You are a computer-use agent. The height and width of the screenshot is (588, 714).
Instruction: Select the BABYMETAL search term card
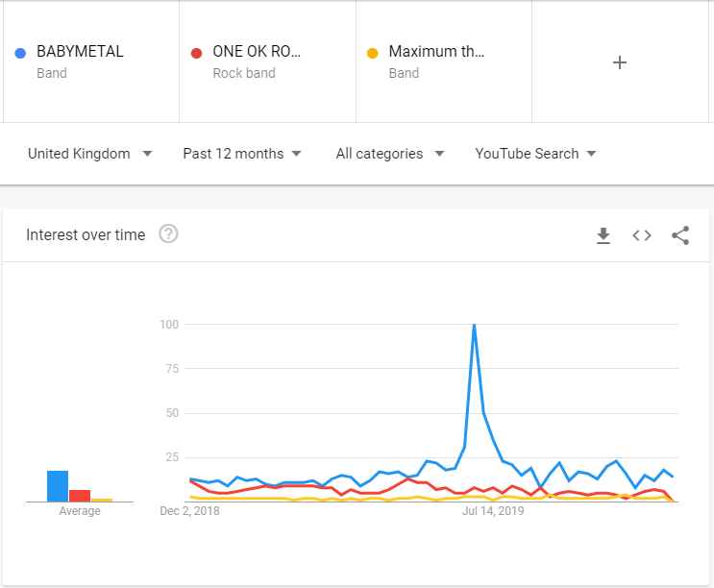[91, 61]
